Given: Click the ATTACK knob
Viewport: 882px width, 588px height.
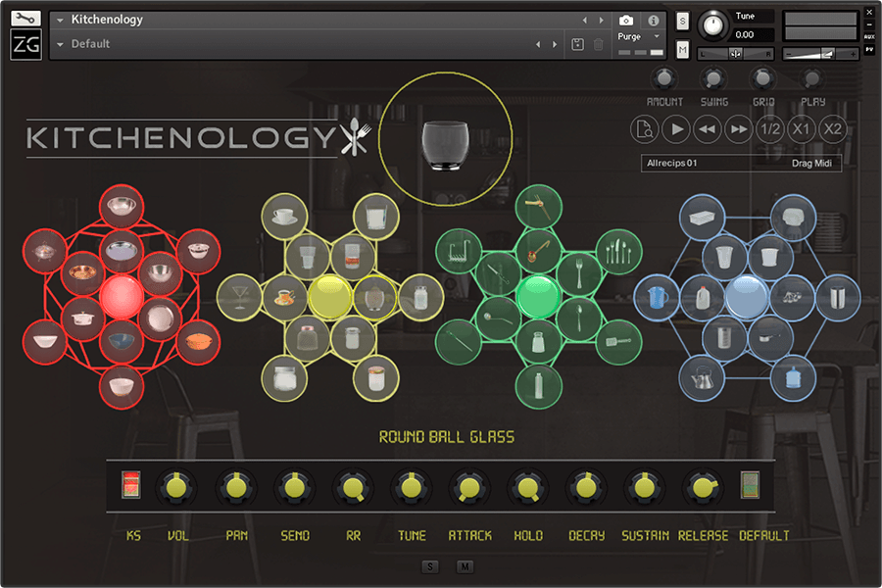Looking at the screenshot, I should (469, 487).
